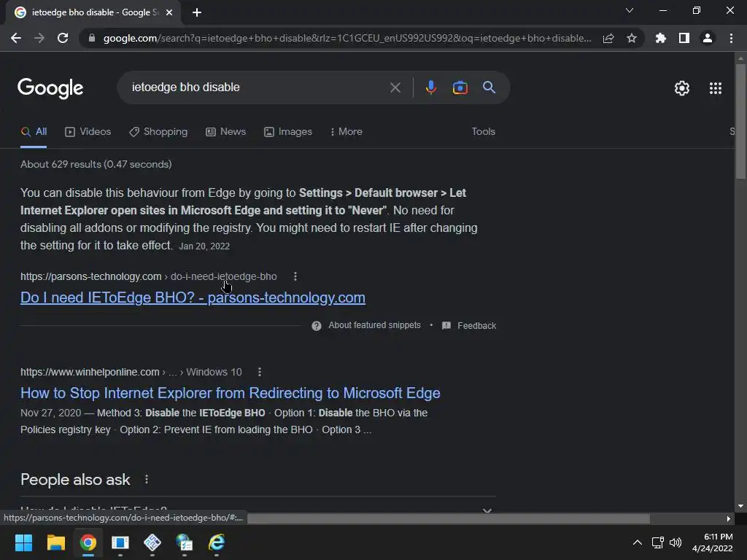Select the All results tab

pyautogui.click(x=34, y=132)
